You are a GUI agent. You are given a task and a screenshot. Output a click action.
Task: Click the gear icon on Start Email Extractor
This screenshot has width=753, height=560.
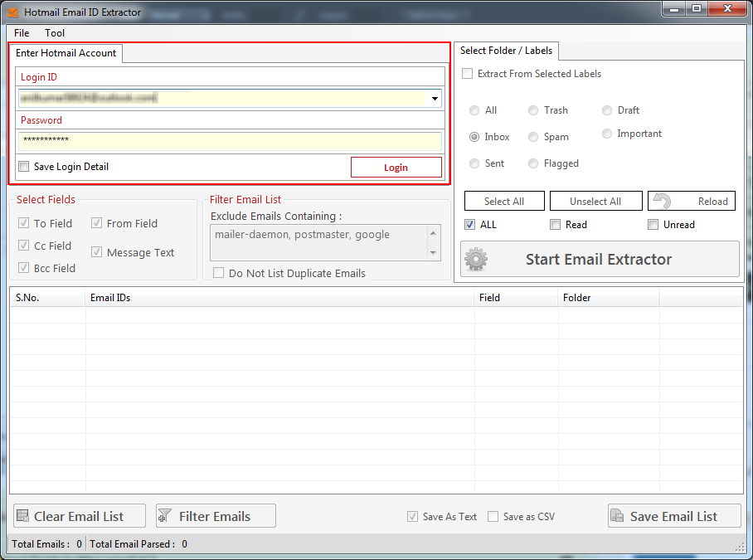tap(476, 260)
